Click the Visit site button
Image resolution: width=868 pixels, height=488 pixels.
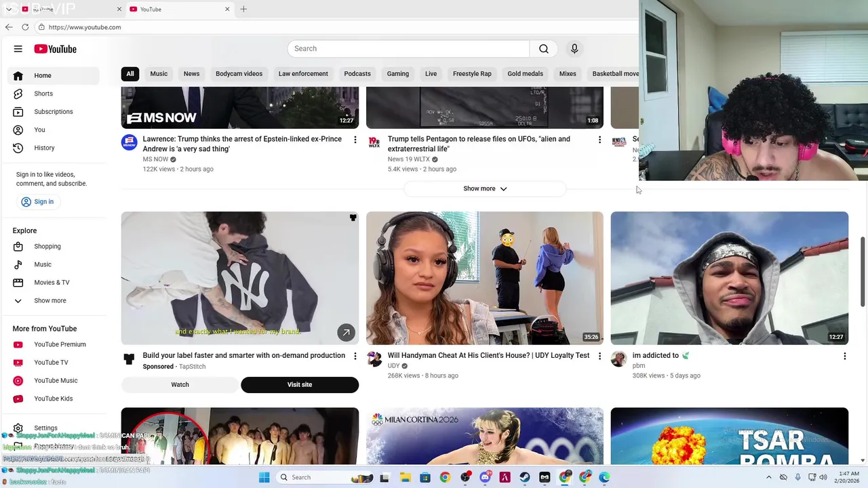pyautogui.click(x=300, y=384)
